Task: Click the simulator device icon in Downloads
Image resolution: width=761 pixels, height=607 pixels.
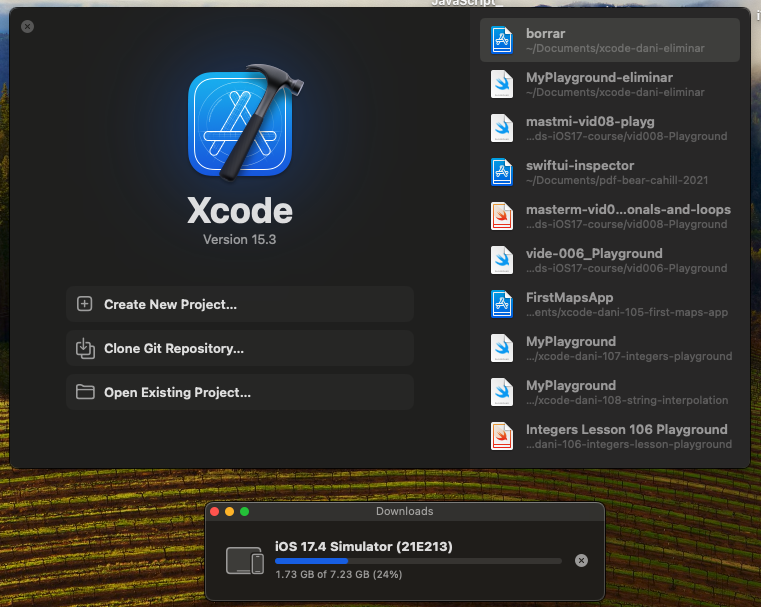Action: tap(245, 561)
